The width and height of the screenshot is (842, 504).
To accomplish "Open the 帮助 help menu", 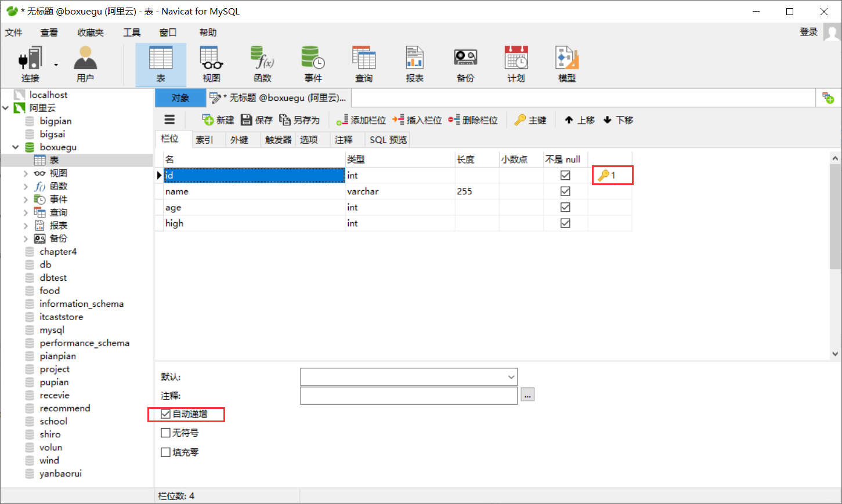I will coord(208,32).
